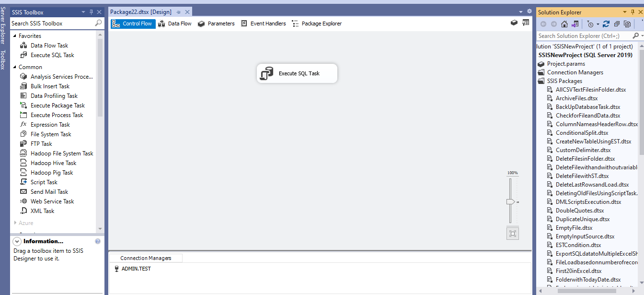Switch to the Control Flow tab
Image resolution: width=644 pixels, height=295 pixels.
coord(133,24)
